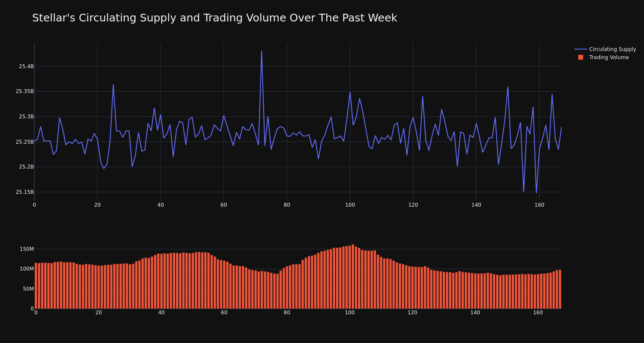Click the x-axis label 60 on volume chart
Viewport: 644px width, 343px height.
click(x=224, y=313)
